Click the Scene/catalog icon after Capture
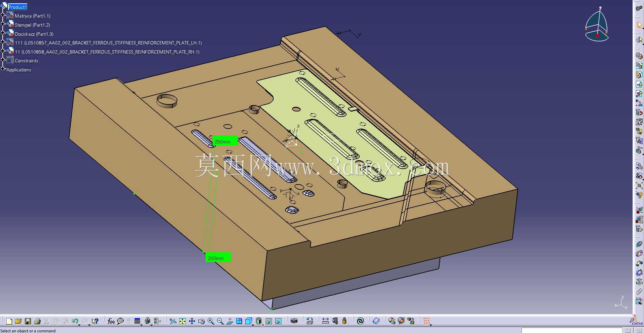 [310, 321]
